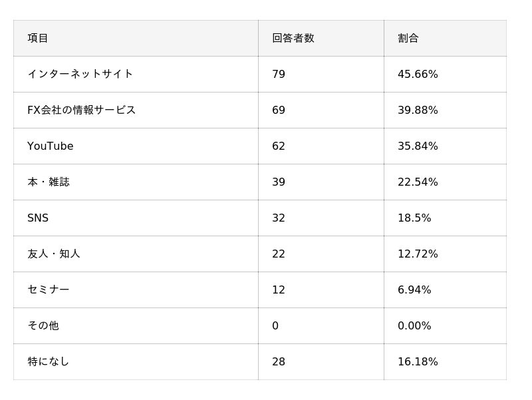The height and width of the screenshot is (400, 532).
Task: Click the セミナー row label
Action: 48,290
